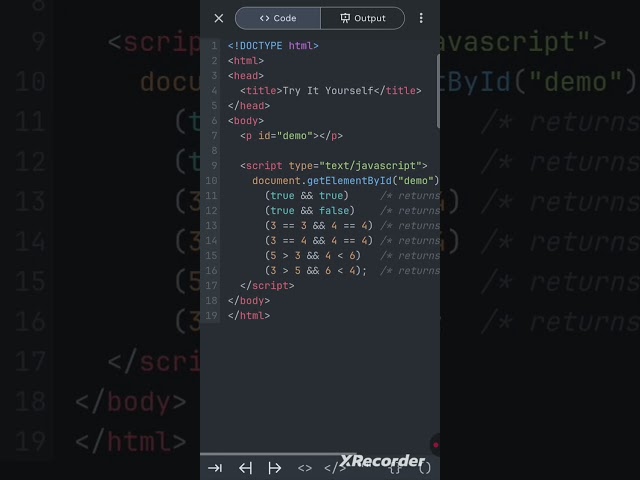The width and height of the screenshot is (640, 480).
Task: Place cursor on the closing </head> tag
Action: (x=249, y=106)
